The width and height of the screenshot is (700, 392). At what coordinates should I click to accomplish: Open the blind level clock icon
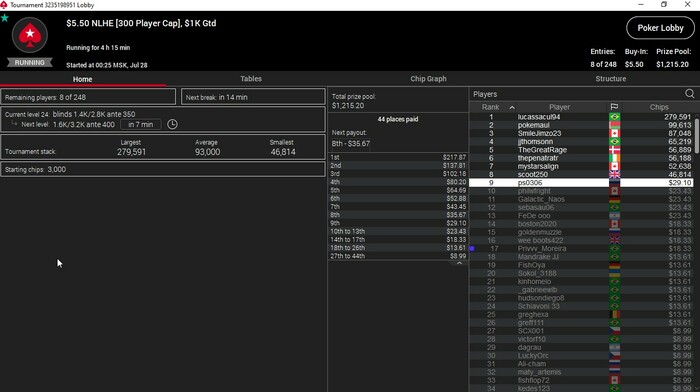[172, 125]
